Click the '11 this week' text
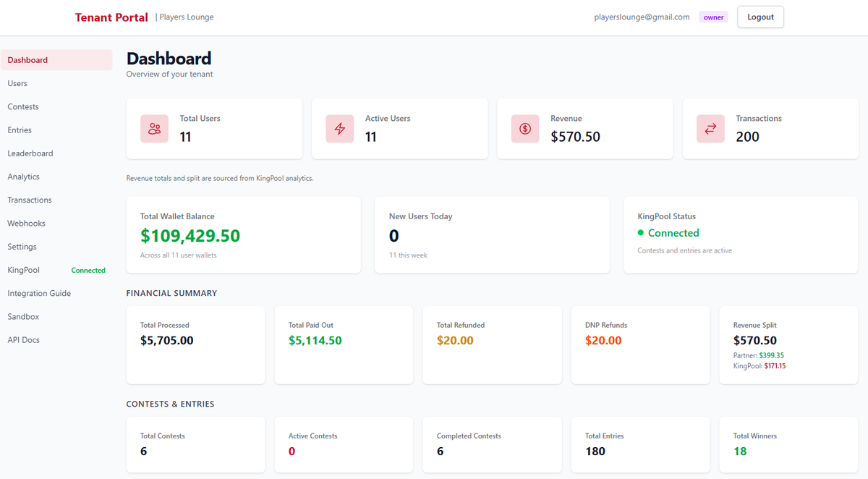The width and height of the screenshot is (868, 479). point(408,255)
